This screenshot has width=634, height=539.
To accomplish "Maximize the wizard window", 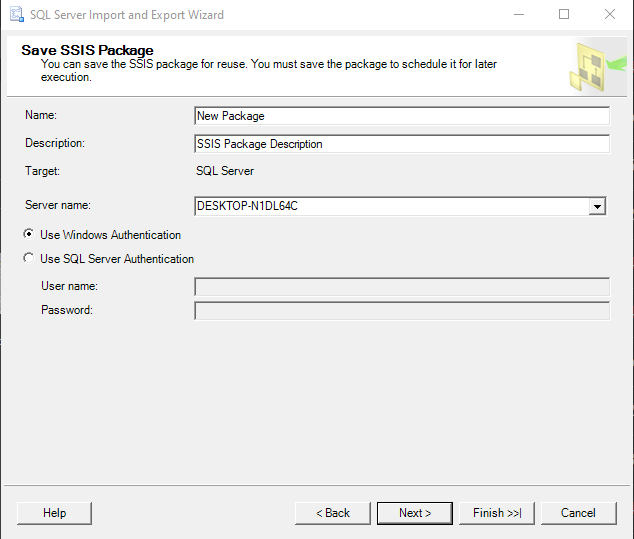I will (564, 15).
